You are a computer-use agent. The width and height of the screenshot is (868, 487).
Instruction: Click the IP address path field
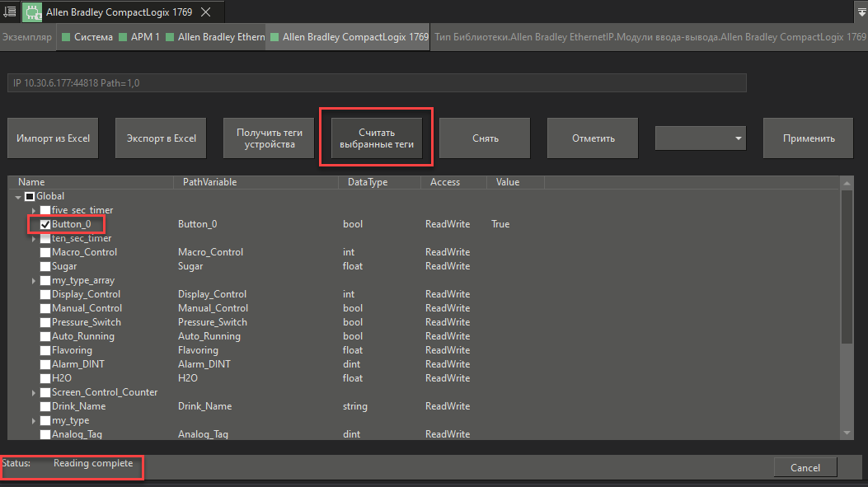pos(377,83)
